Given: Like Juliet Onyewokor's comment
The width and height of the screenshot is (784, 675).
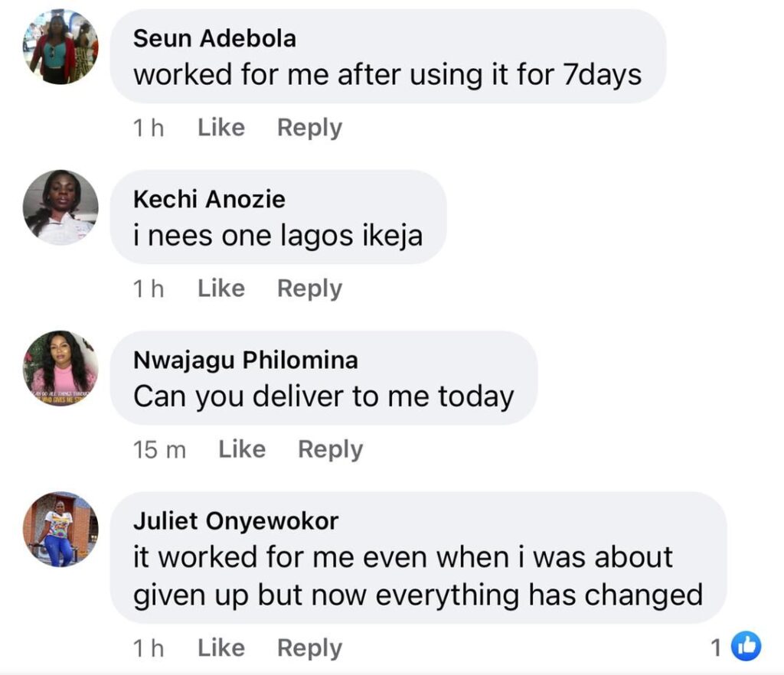Looking at the screenshot, I should (x=220, y=648).
